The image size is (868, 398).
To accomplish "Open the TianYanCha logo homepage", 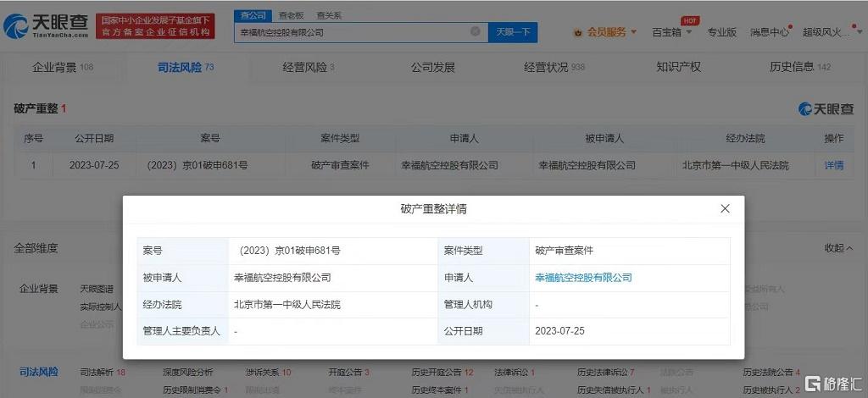I will tap(46, 25).
